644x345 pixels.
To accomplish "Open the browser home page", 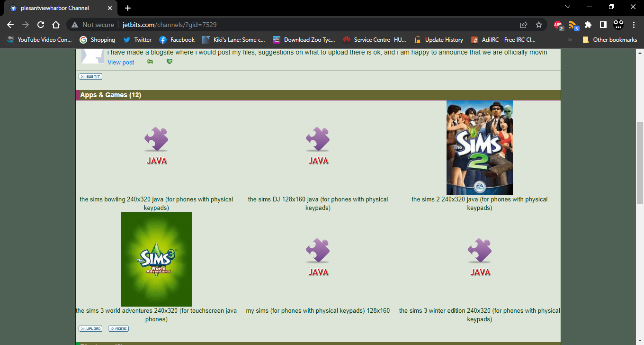I will pyautogui.click(x=56, y=25).
